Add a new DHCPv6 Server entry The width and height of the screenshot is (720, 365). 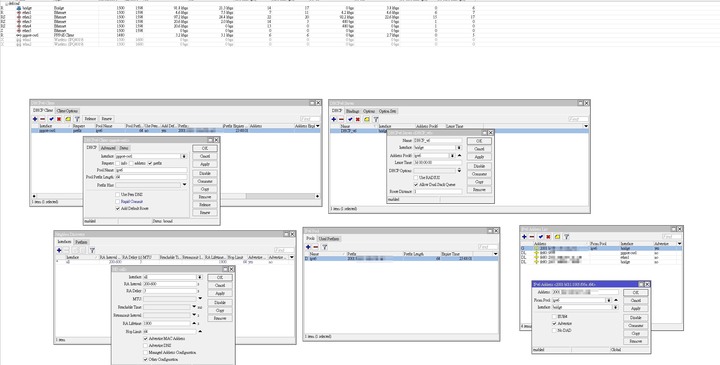[334, 119]
